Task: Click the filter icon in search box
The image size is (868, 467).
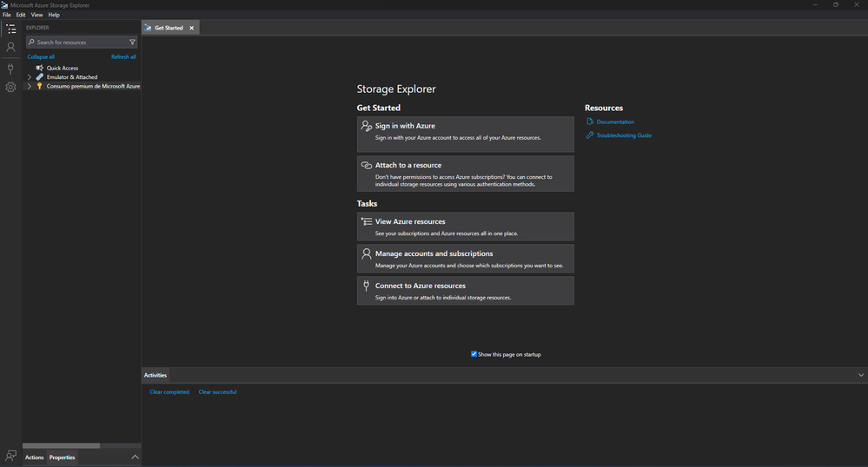Action: click(132, 43)
